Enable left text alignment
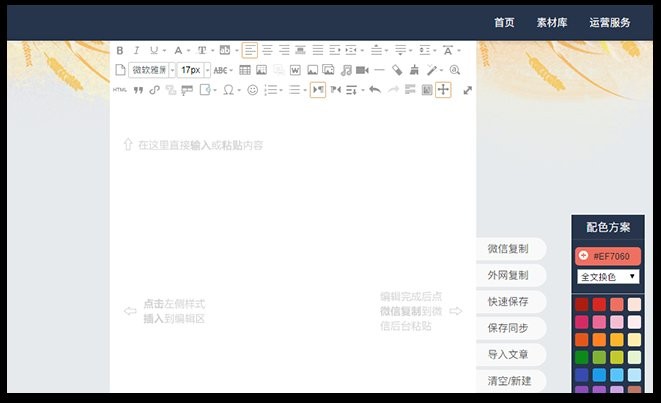Screen dimensions: 661x403 [249, 50]
